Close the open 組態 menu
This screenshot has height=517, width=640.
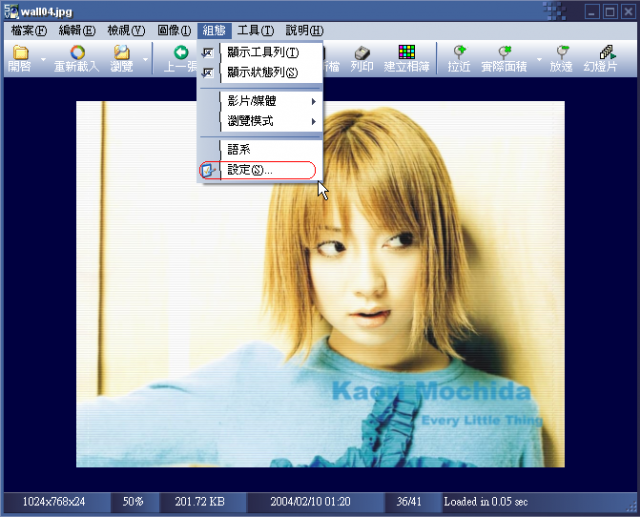coord(214,31)
